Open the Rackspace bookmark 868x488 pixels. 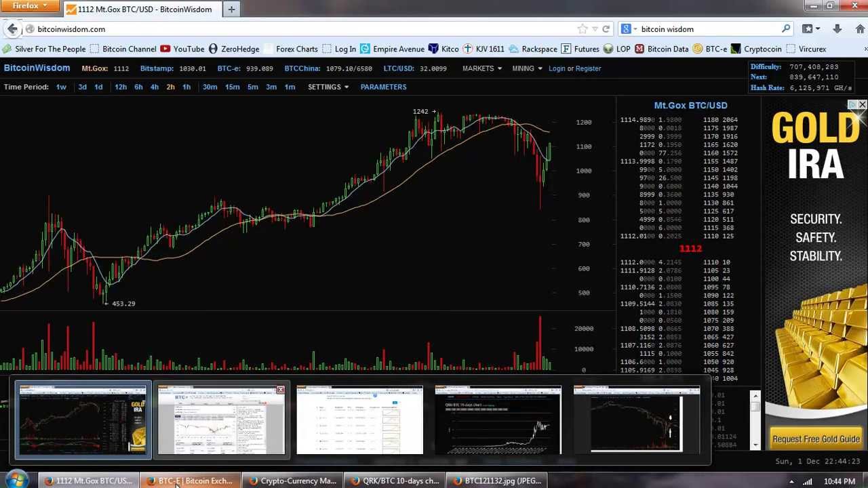click(x=533, y=49)
